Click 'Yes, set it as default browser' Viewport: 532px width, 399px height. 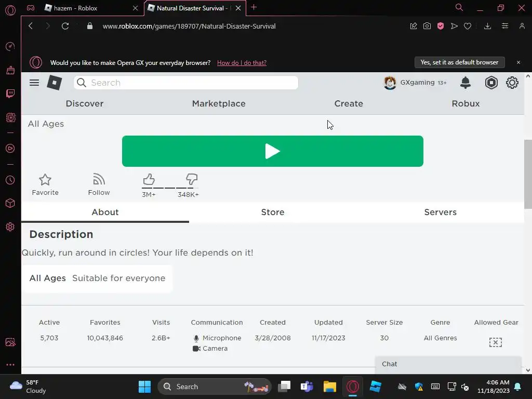(459, 62)
